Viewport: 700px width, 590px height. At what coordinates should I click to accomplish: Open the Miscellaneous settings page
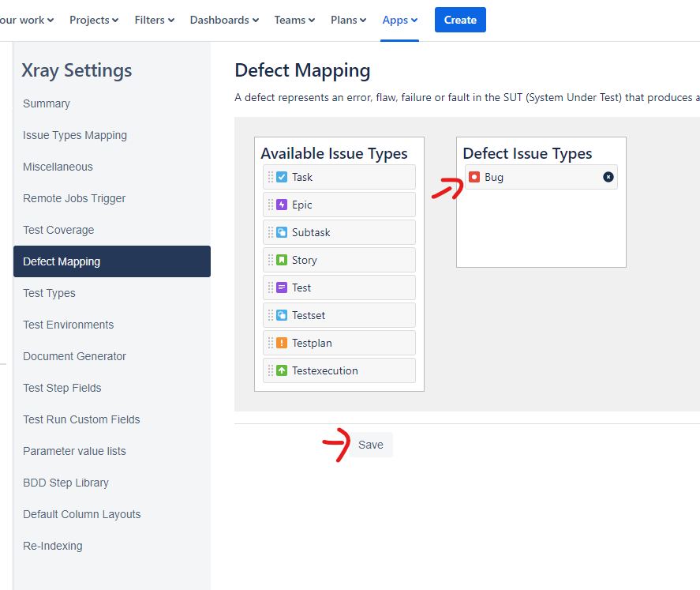pyautogui.click(x=58, y=167)
